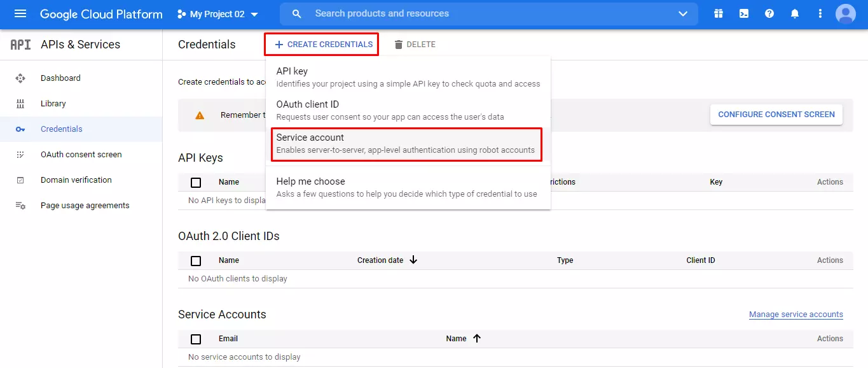Choose OAuth client ID menu option
Viewport: 868px width, 368px height.
pyautogui.click(x=408, y=110)
